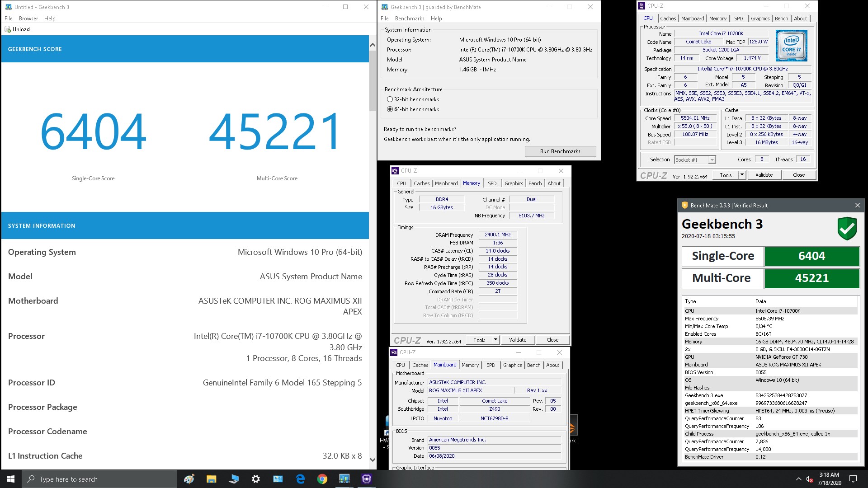Image resolution: width=868 pixels, height=488 pixels.
Task: Open Memory tab in top CPU-Z window
Action: click(x=717, y=19)
